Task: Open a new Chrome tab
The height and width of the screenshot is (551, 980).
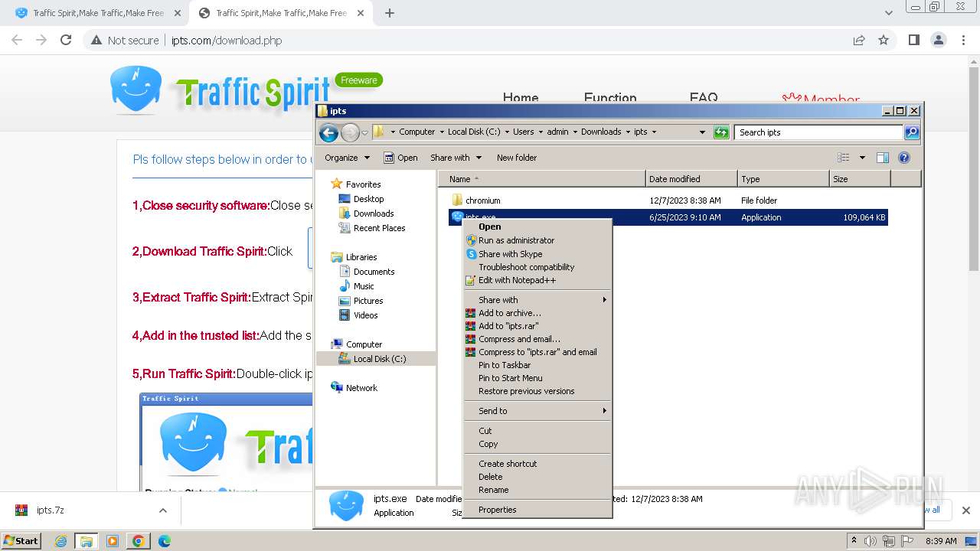Action: 390,13
